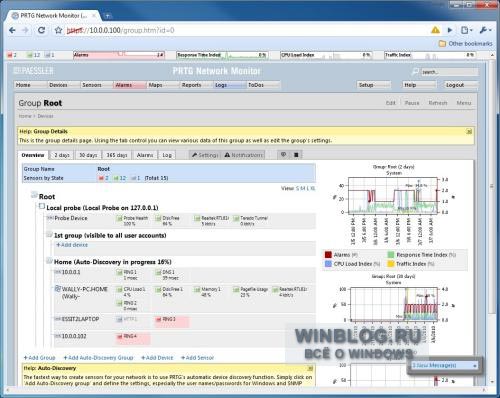
Task: Open the Chrome page menu icon
Action: (x=466, y=30)
